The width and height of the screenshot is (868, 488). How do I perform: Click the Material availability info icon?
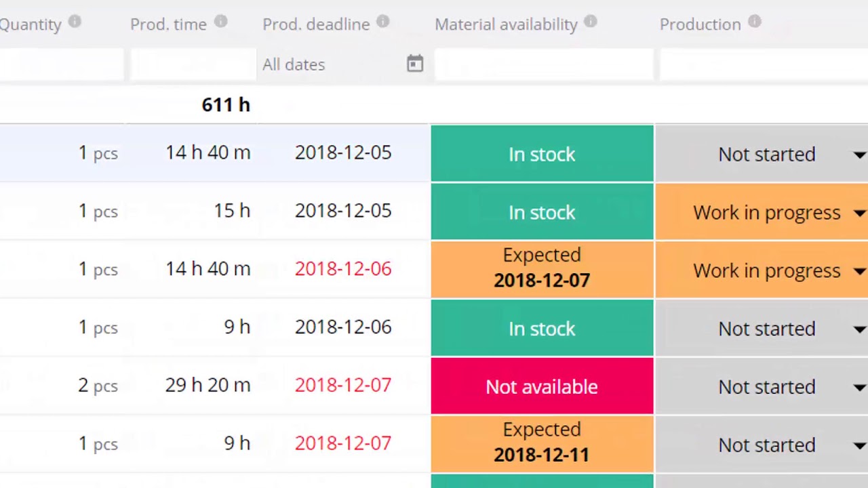click(x=591, y=22)
